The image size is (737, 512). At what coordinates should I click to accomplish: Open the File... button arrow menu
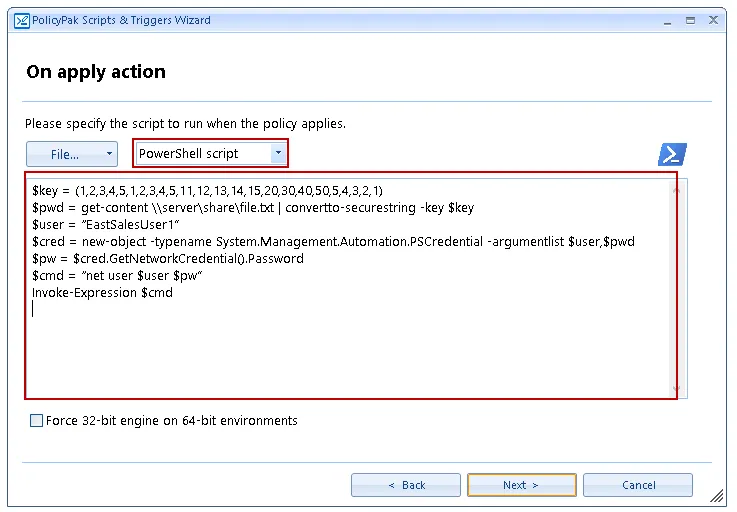pos(108,154)
